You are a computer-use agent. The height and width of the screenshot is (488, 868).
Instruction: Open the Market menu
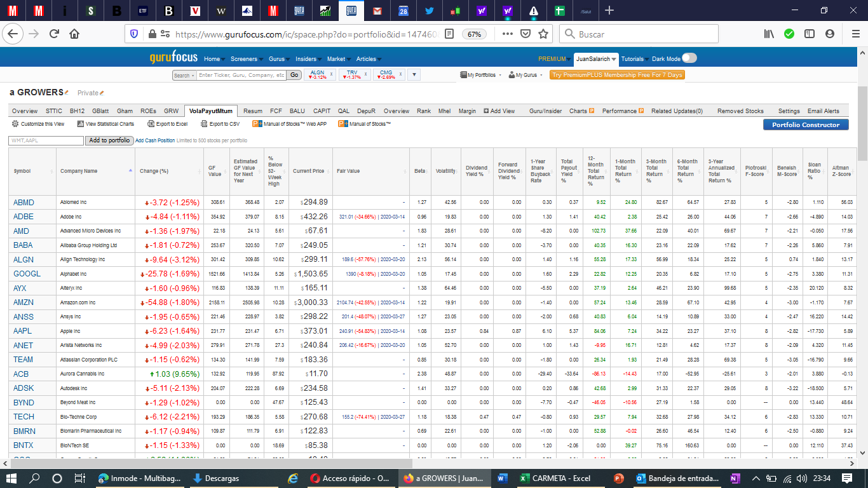[338, 58]
